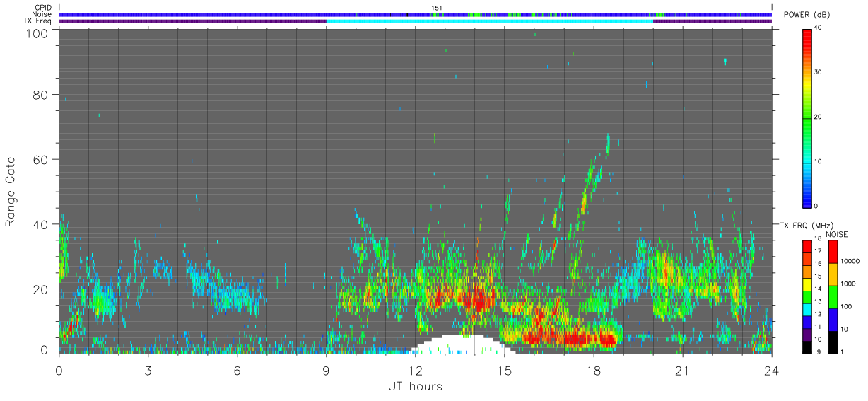The height and width of the screenshot is (401, 868).
Task: Click the 0 label on power color scale
Action: pos(816,206)
